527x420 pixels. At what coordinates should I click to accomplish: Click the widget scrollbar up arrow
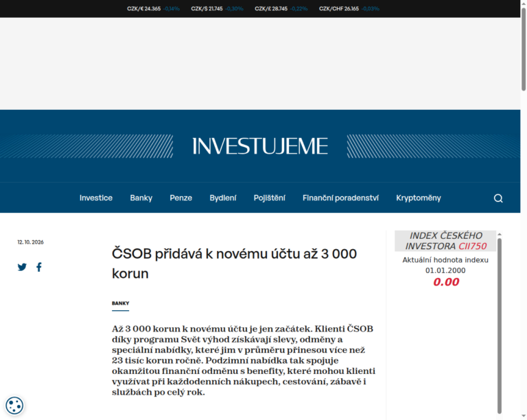[500, 234]
